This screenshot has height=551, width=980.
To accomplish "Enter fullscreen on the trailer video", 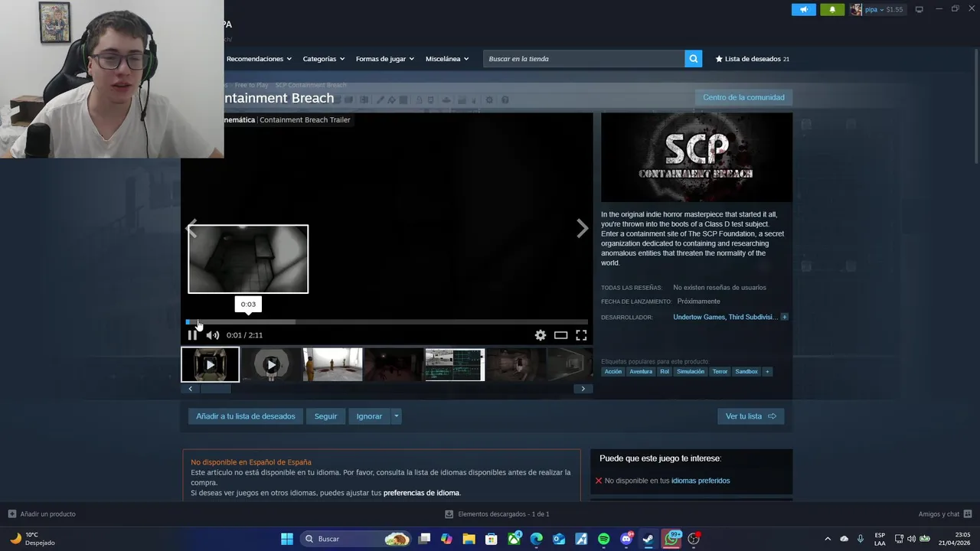I will tap(581, 335).
